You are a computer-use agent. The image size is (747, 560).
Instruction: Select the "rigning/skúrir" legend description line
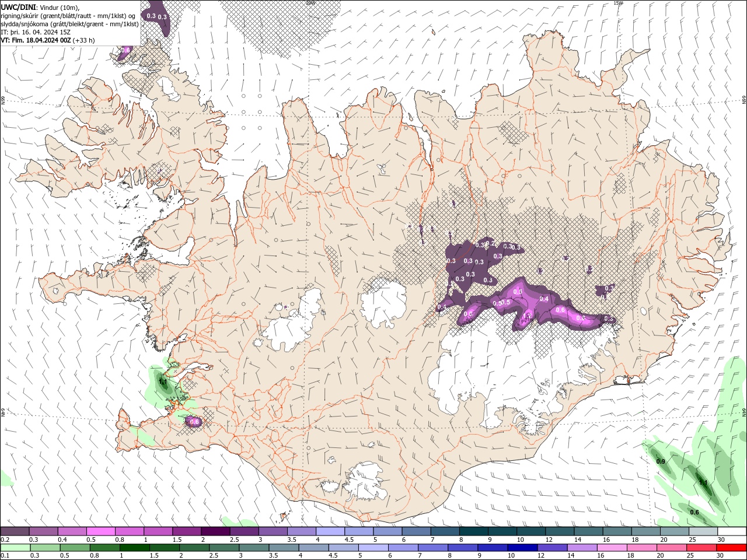pyautogui.click(x=69, y=16)
